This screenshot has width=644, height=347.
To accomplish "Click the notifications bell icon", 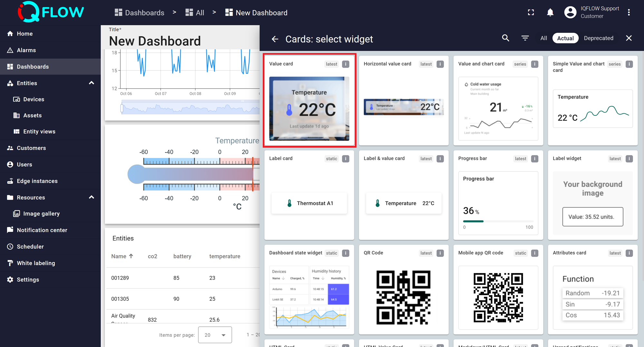I will click(550, 13).
